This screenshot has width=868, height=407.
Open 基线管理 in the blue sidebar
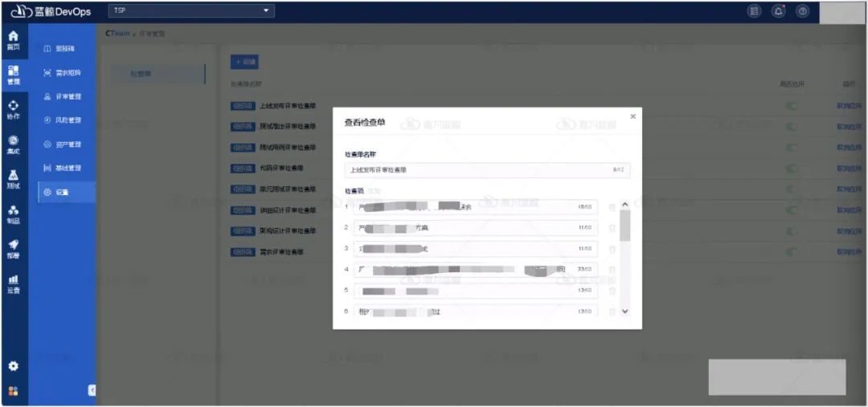click(x=63, y=168)
